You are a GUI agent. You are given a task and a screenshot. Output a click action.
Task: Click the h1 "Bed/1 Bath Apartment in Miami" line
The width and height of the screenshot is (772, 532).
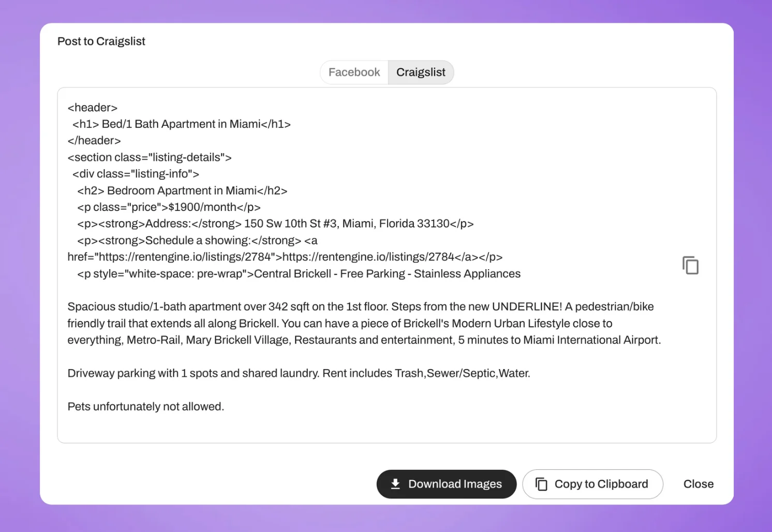pos(181,124)
